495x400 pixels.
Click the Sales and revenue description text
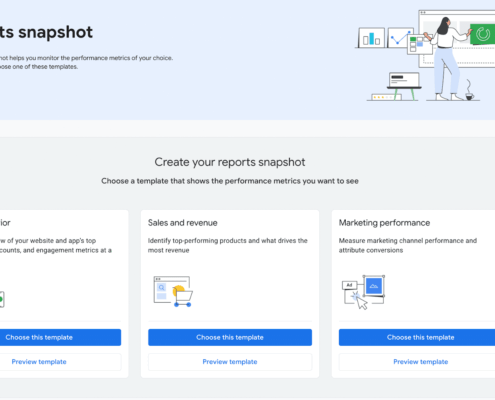(x=228, y=245)
